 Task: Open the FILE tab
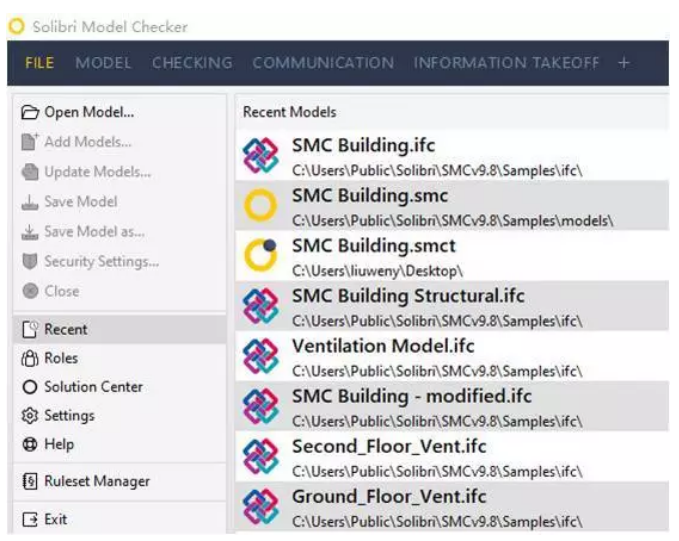39,63
